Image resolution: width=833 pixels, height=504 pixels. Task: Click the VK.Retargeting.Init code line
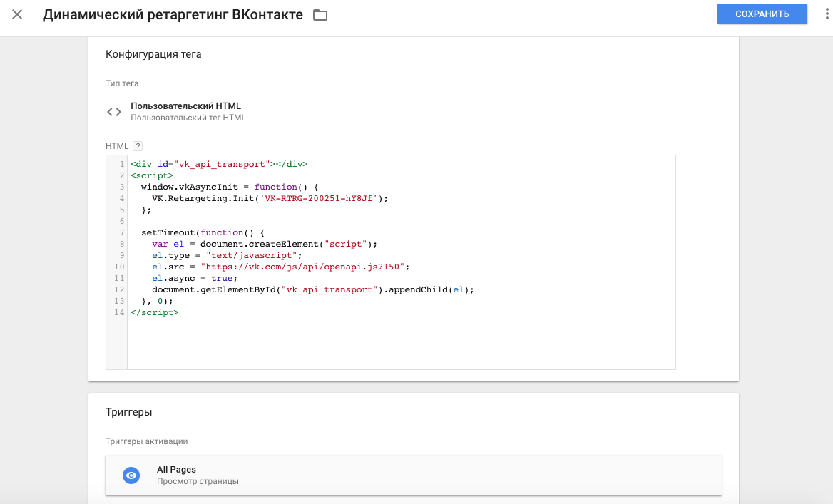(x=270, y=199)
